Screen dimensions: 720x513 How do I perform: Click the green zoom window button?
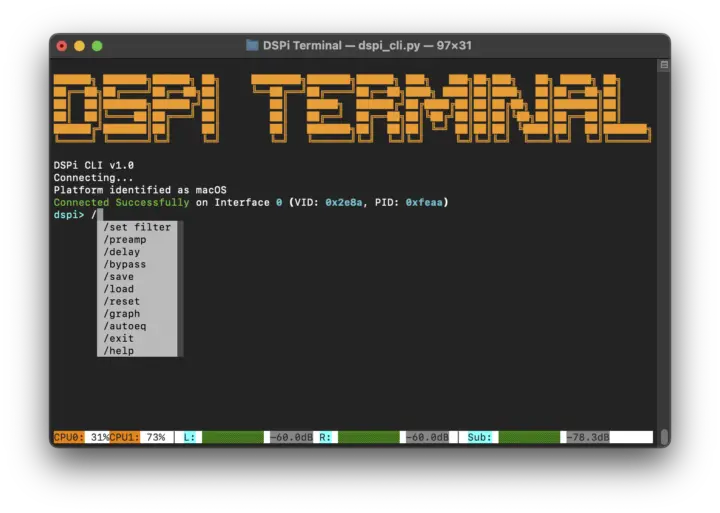tap(97, 46)
